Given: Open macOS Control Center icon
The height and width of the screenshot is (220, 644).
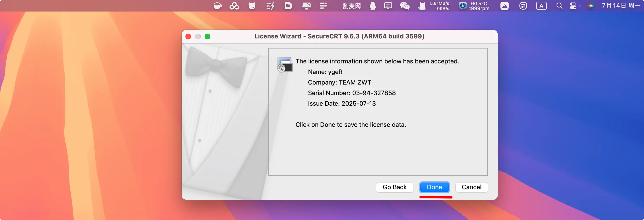Looking at the screenshot, I should tap(573, 6).
